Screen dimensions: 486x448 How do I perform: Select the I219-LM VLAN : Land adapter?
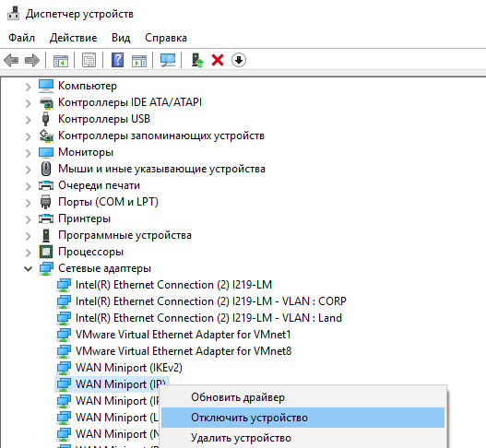208,318
